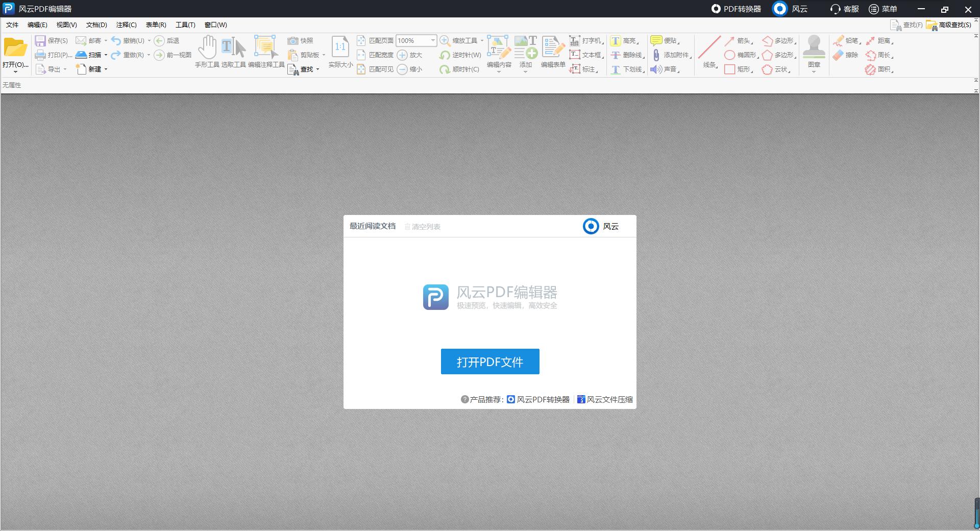Viewport: 980px width, 531px height.
Task: Open the Window (窗口) menu
Action: point(215,25)
